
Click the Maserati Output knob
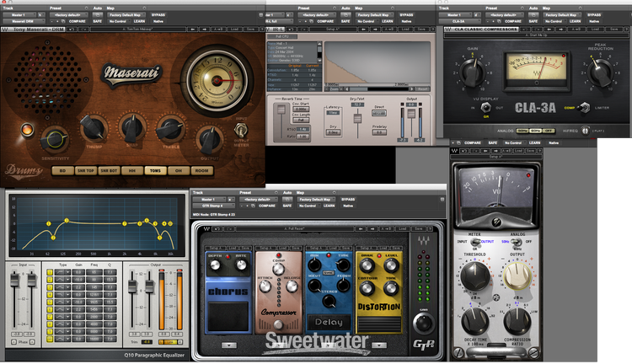210,140
